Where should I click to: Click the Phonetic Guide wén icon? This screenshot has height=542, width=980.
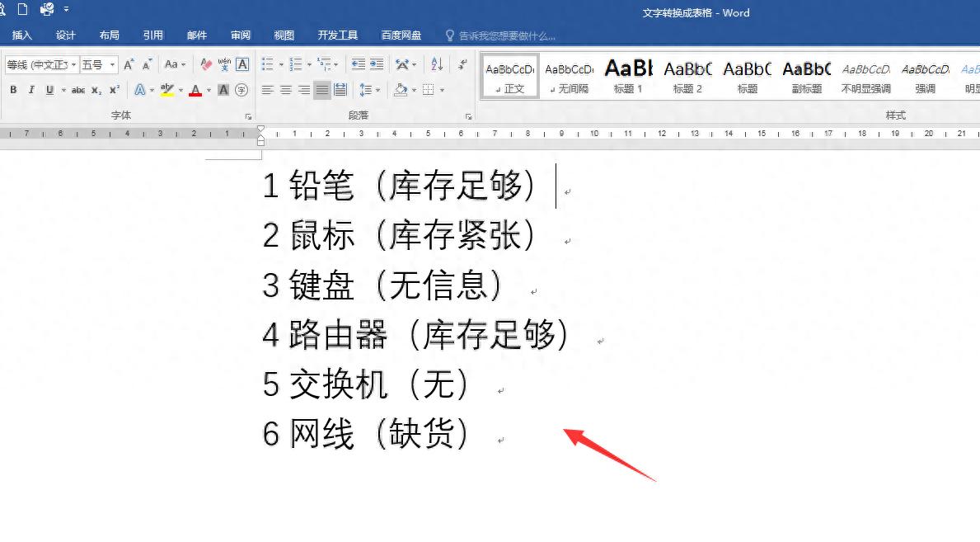click(224, 64)
